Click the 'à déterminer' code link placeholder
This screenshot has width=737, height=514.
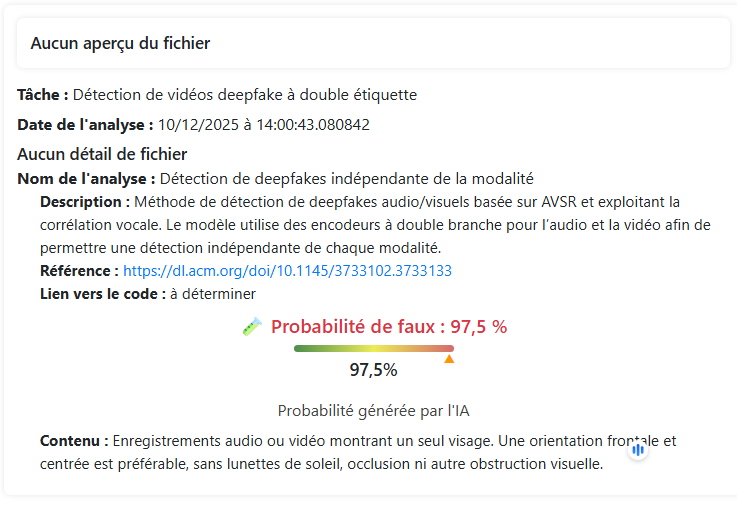(x=212, y=294)
